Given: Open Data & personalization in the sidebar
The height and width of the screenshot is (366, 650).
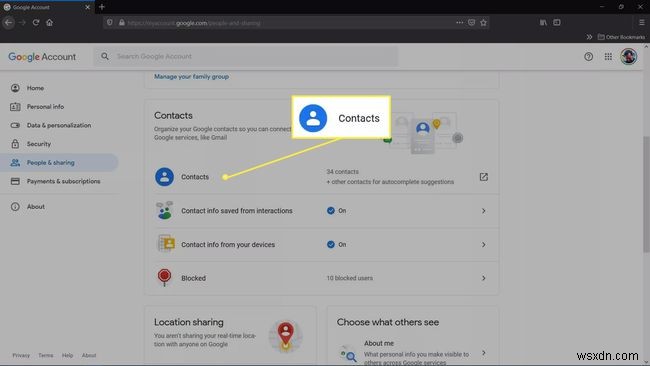Looking at the screenshot, I should click(x=59, y=125).
